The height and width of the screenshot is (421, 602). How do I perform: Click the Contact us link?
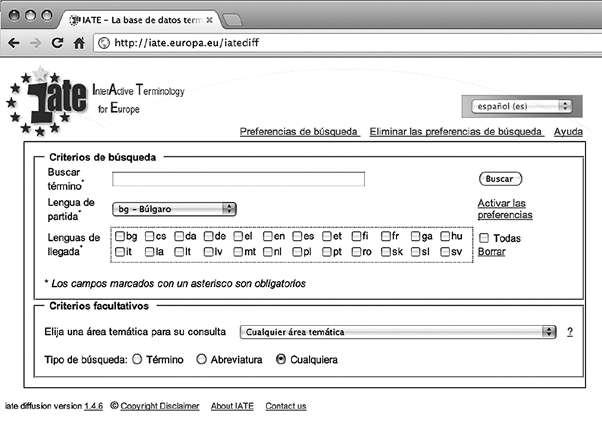286,406
